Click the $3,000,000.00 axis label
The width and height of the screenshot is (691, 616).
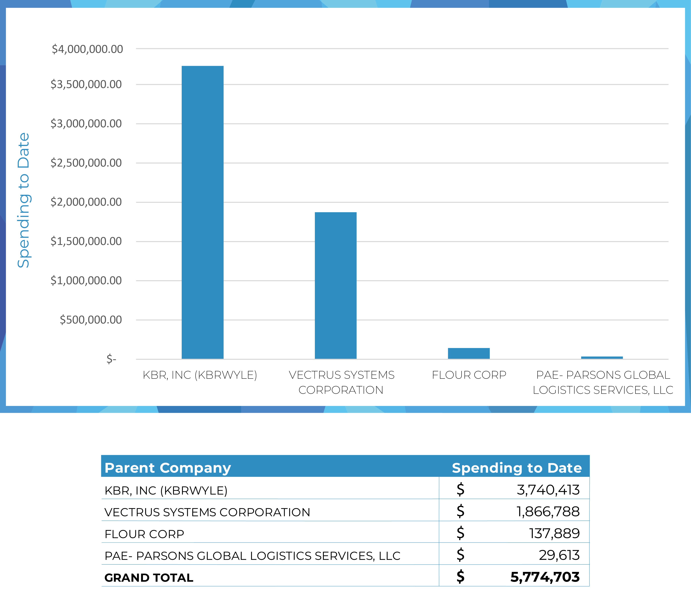86,123
